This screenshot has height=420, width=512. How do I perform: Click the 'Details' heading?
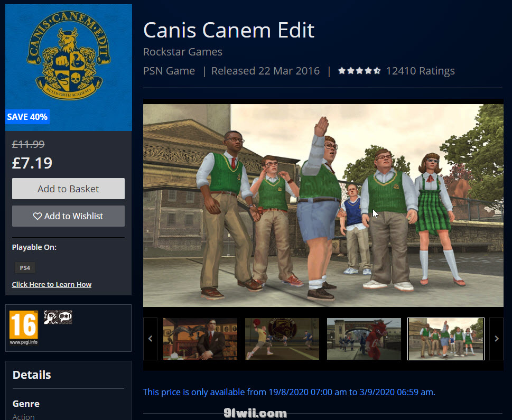coord(32,375)
